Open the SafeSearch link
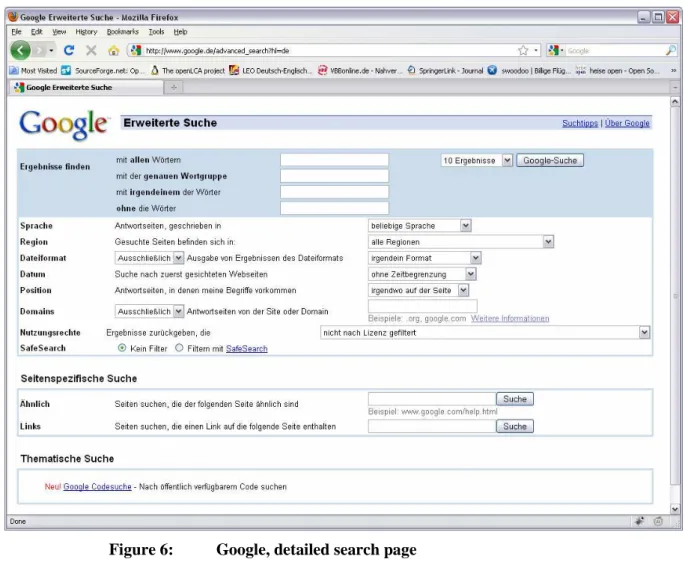The height and width of the screenshot is (568, 685). tap(246, 349)
